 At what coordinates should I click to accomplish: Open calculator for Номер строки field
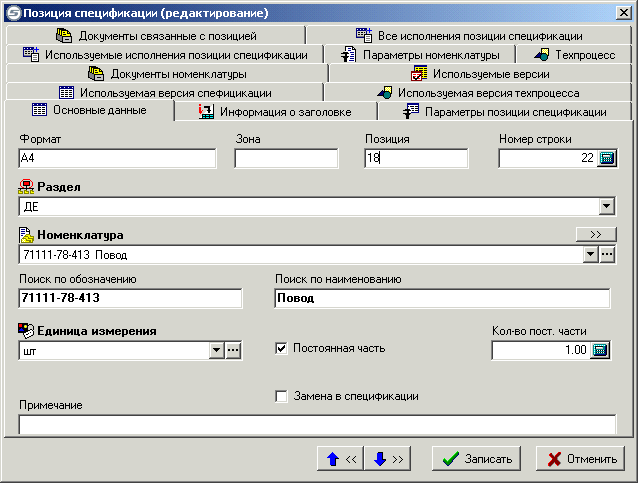pyautogui.click(x=607, y=158)
